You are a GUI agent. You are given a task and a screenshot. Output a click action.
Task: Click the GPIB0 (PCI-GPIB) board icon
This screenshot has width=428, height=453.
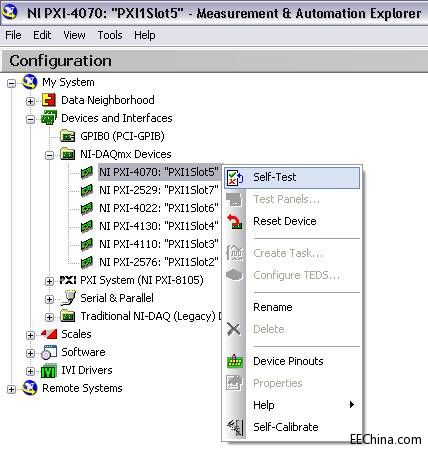coord(67,136)
